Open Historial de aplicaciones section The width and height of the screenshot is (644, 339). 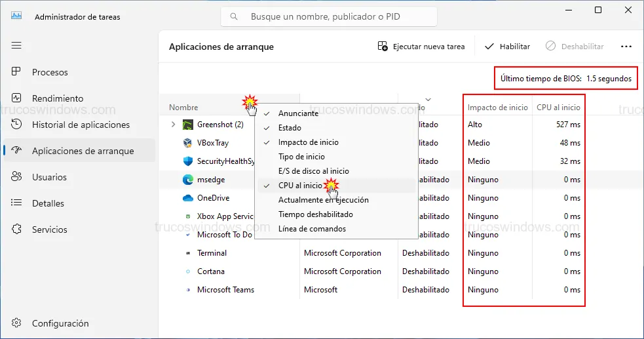(x=80, y=125)
